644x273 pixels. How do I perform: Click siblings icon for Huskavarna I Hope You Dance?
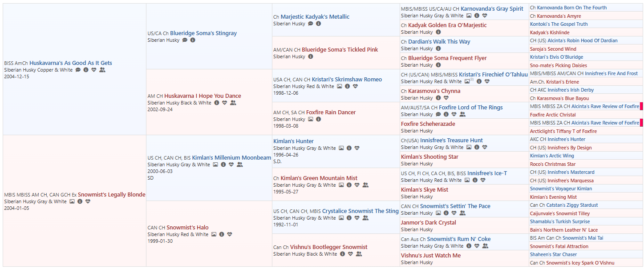point(233,103)
